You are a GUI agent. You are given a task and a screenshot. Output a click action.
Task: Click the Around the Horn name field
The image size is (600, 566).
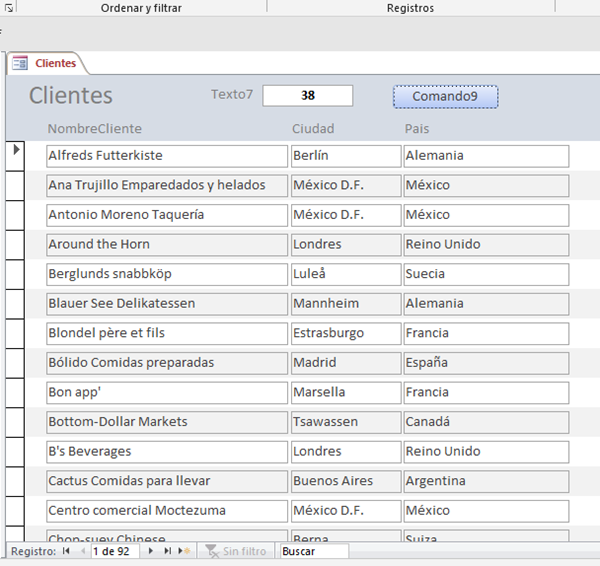(x=167, y=244)
